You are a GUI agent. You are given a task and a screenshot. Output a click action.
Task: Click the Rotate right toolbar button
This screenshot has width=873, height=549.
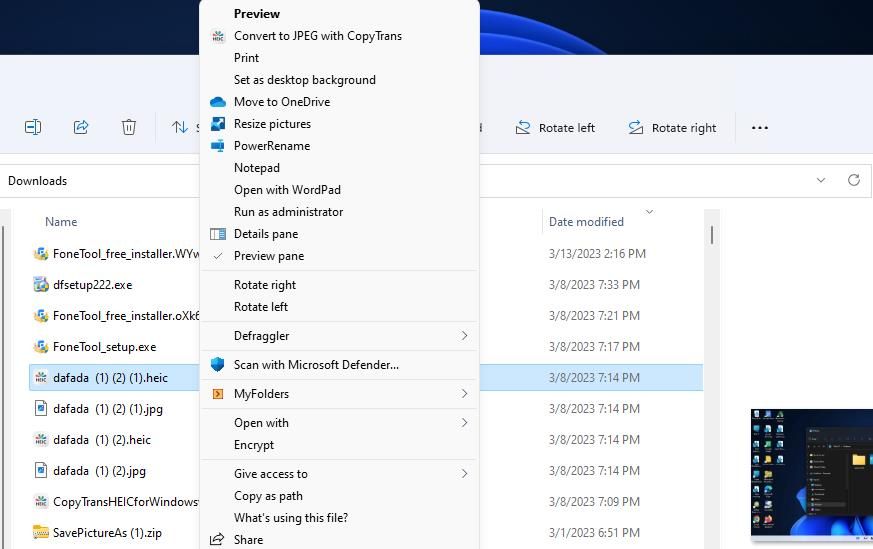[672, 128]
